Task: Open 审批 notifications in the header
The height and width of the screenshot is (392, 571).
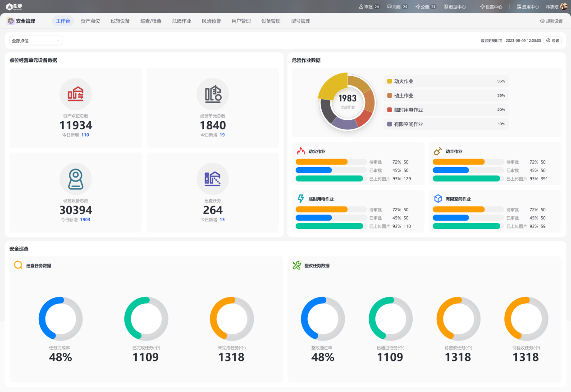Action: click(x=369, y=7)
